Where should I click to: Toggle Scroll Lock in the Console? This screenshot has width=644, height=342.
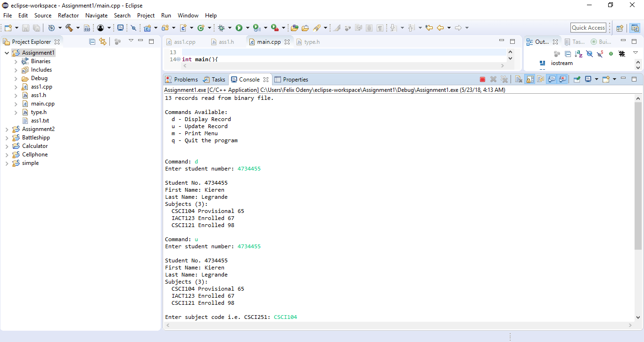(530, 80)
